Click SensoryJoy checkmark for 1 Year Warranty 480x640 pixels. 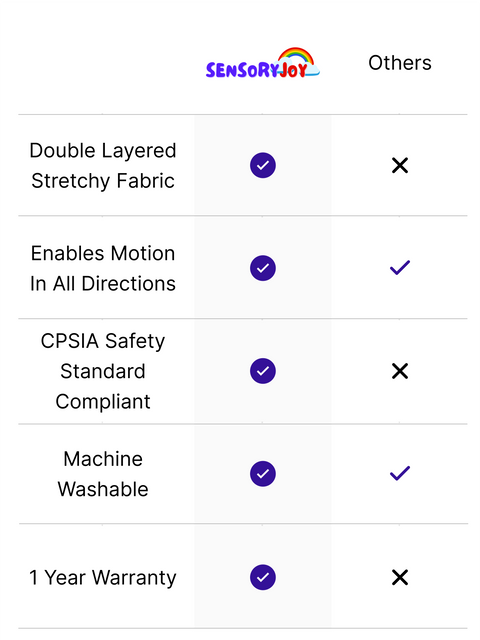(x=263, y=577)
